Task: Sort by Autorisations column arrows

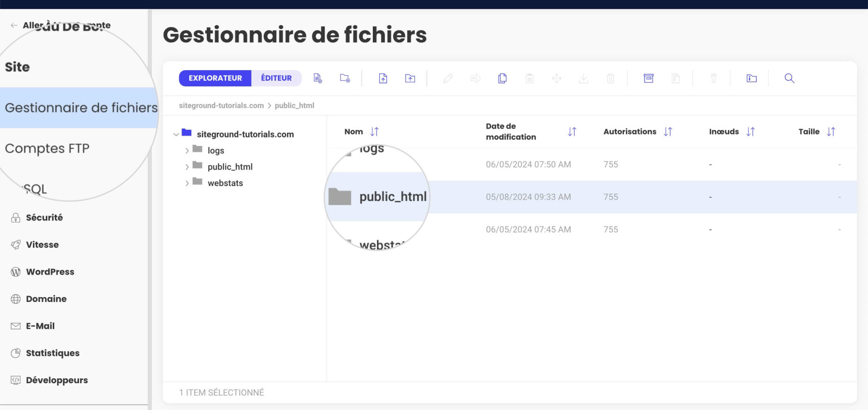Action: pos(668,131)
